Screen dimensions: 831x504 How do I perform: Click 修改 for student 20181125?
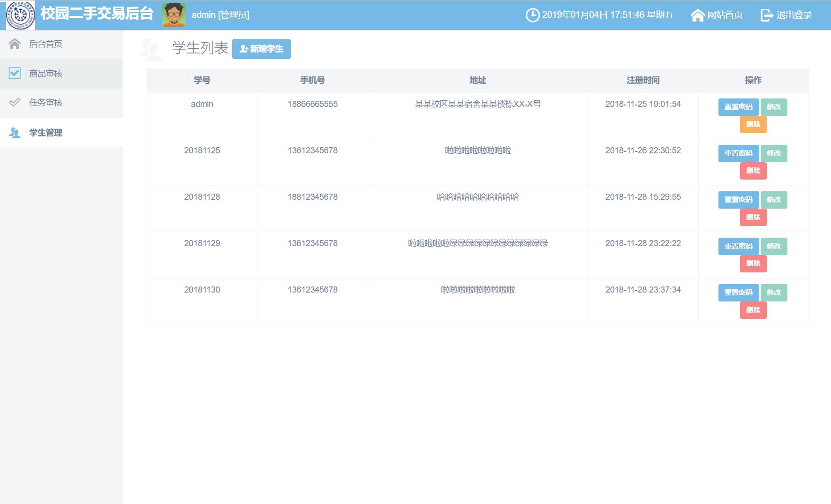pos(773,153)
